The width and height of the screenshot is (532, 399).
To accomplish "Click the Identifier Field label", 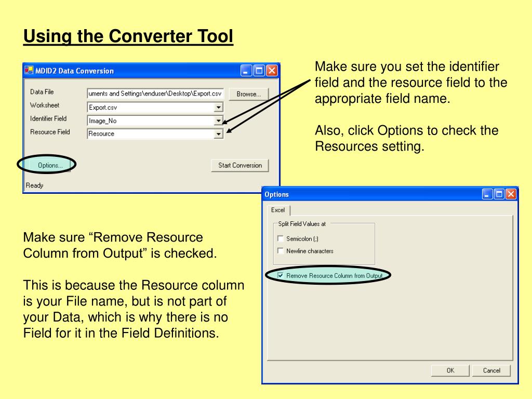I will coord(48,118).
